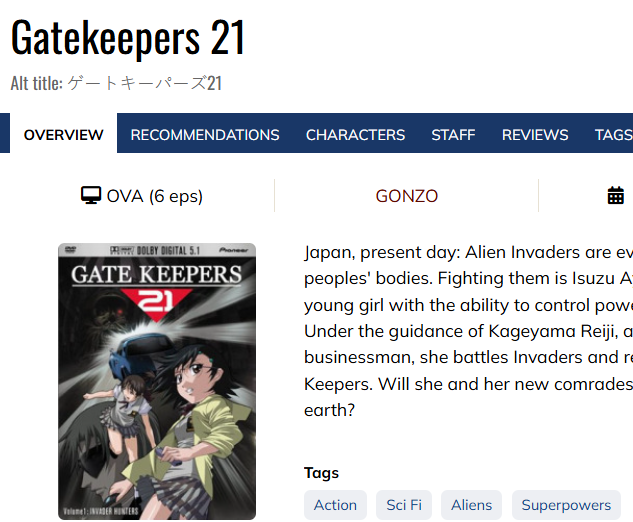Click the Japanese alt title text

145,83
